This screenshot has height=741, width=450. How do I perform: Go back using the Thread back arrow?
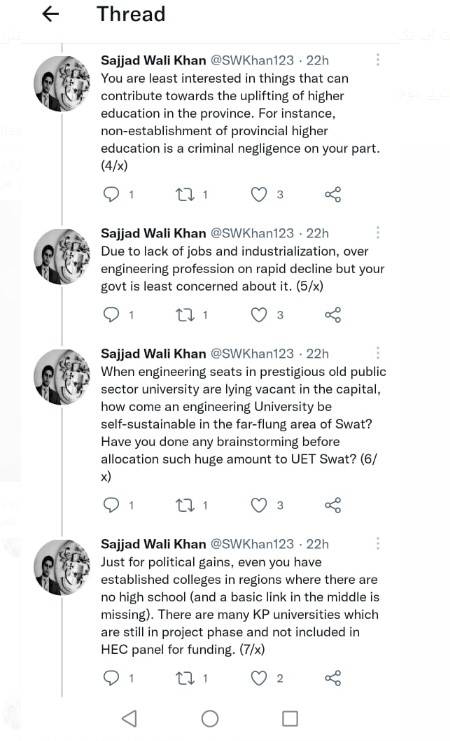click(51, 14)
